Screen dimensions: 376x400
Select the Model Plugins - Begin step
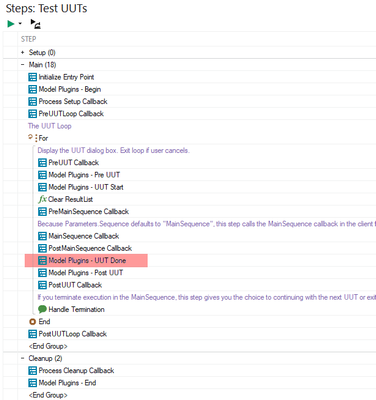(x=70, y=89)
